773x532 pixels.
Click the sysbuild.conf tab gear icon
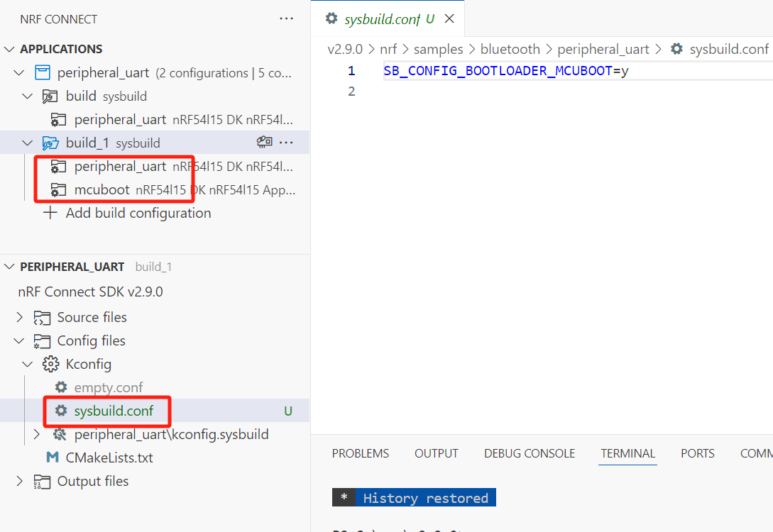tap(331, 18)
